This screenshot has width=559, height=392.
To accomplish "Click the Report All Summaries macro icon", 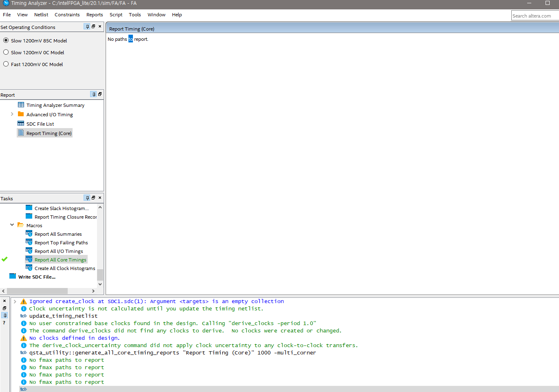I will click(29, 234).
